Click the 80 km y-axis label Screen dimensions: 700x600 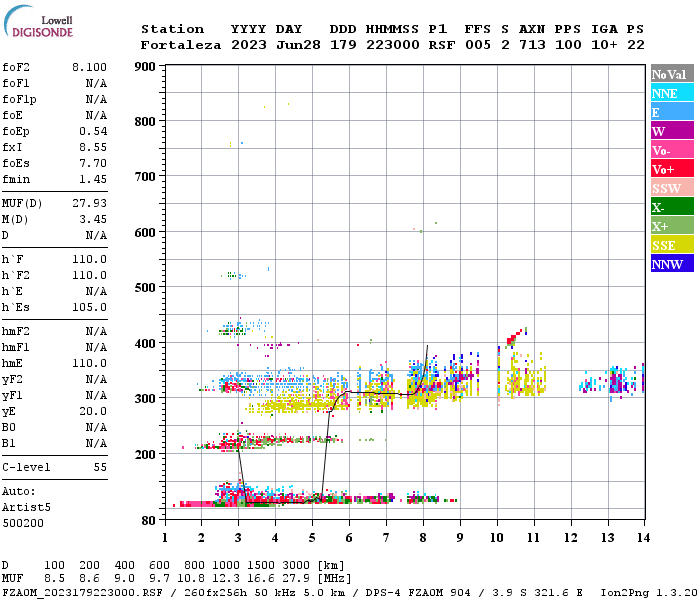coord(149,521)
